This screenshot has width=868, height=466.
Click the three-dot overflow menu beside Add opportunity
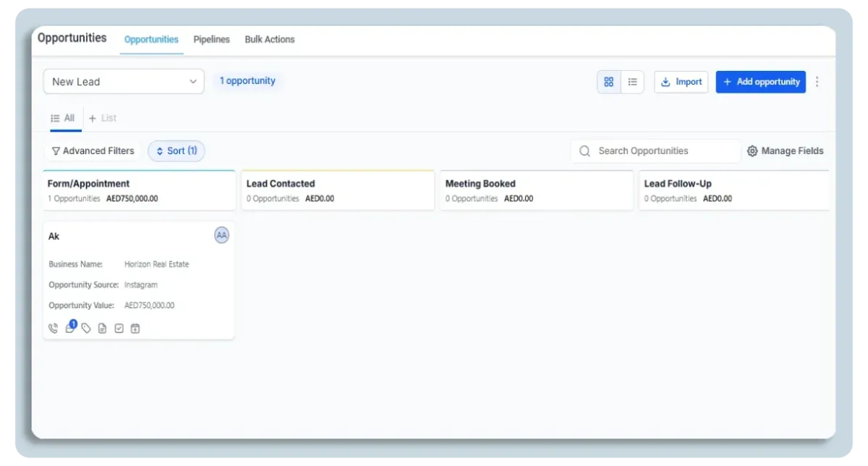pyautogui.click(x=817, y=82)
